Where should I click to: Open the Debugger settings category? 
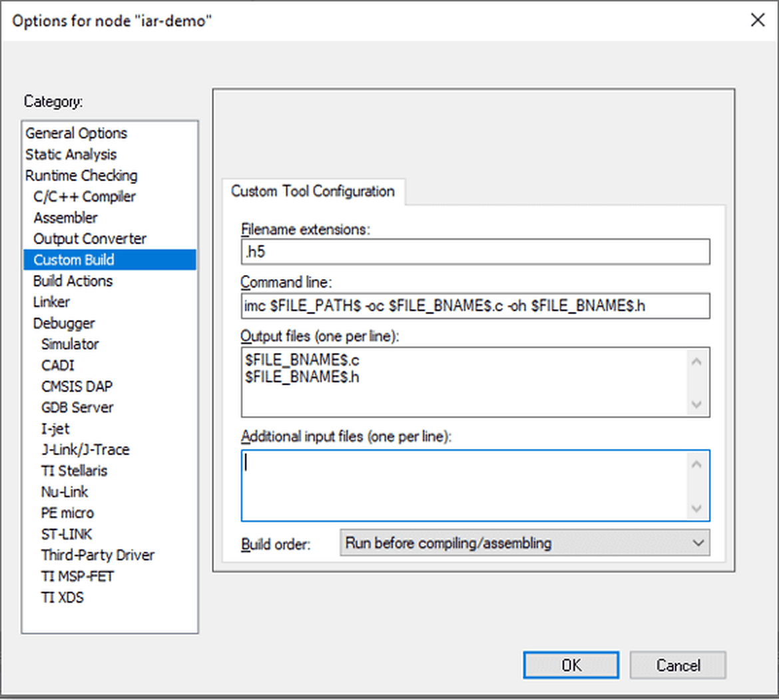coord(64,323)
